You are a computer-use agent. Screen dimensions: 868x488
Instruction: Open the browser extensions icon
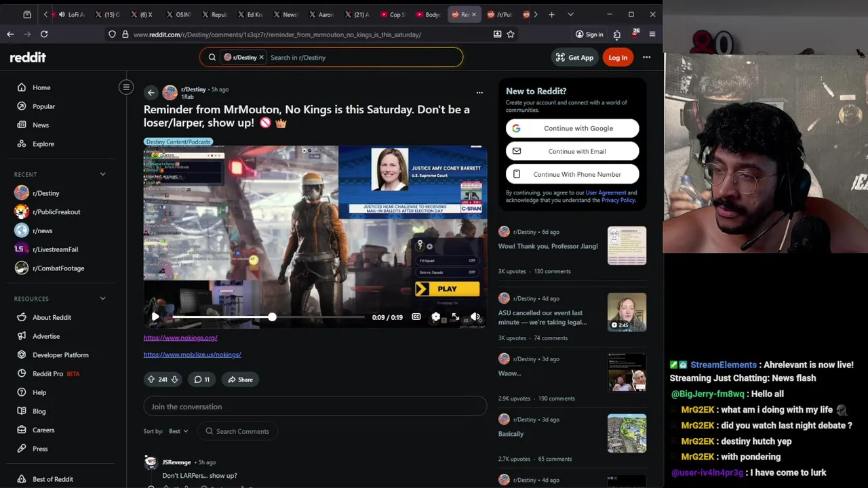coord(616,34)
